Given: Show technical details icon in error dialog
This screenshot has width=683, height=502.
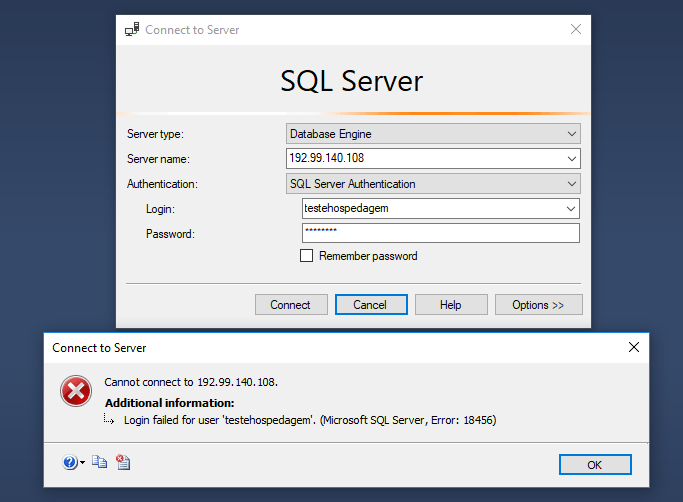Looking at the screenshot, I should [x=123, y=462].
